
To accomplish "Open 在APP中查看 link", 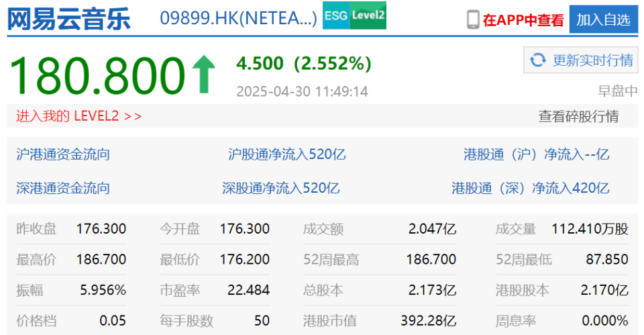I will coord(523,20).
